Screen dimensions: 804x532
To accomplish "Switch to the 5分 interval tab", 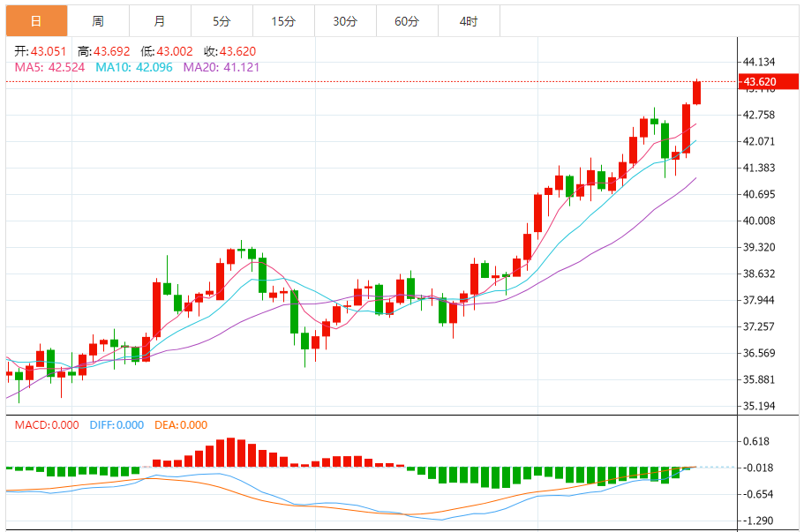I will (x=221, y=21).
